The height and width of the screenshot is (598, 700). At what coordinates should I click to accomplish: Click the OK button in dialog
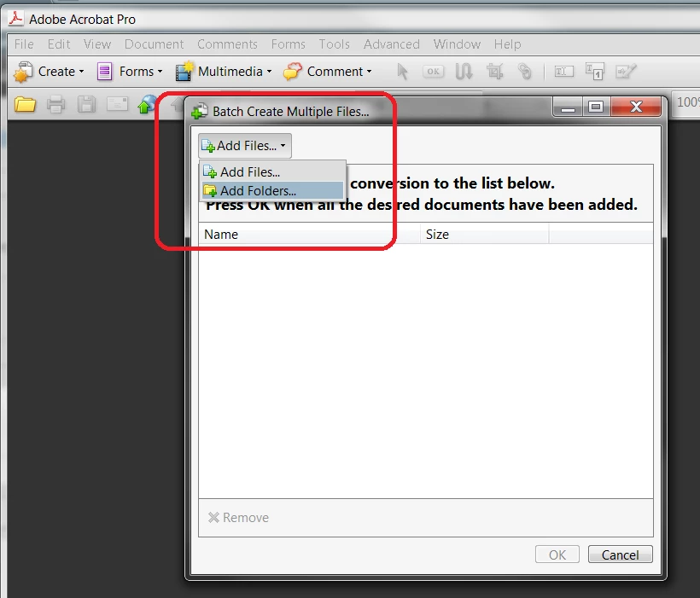(557, 554)
